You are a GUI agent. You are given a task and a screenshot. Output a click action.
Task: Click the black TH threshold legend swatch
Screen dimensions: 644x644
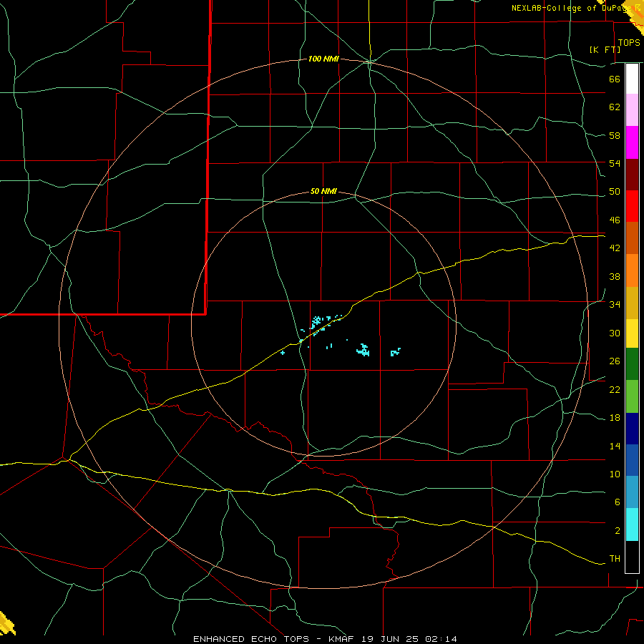[632, 557]
